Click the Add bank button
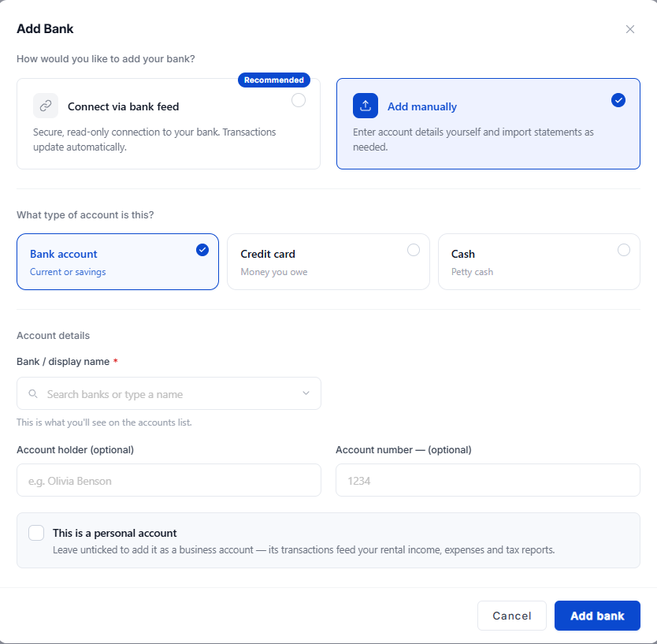 click(597, 616)
